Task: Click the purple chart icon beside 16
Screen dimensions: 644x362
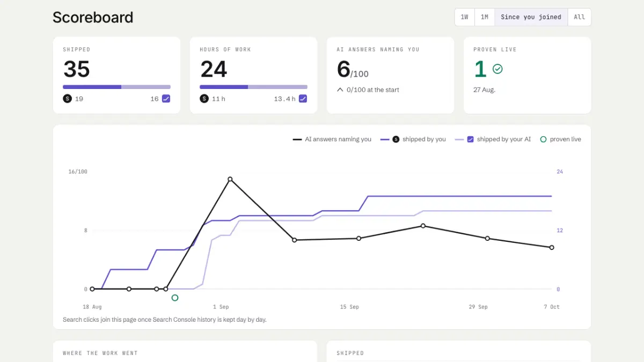Action: pos(166,99)
